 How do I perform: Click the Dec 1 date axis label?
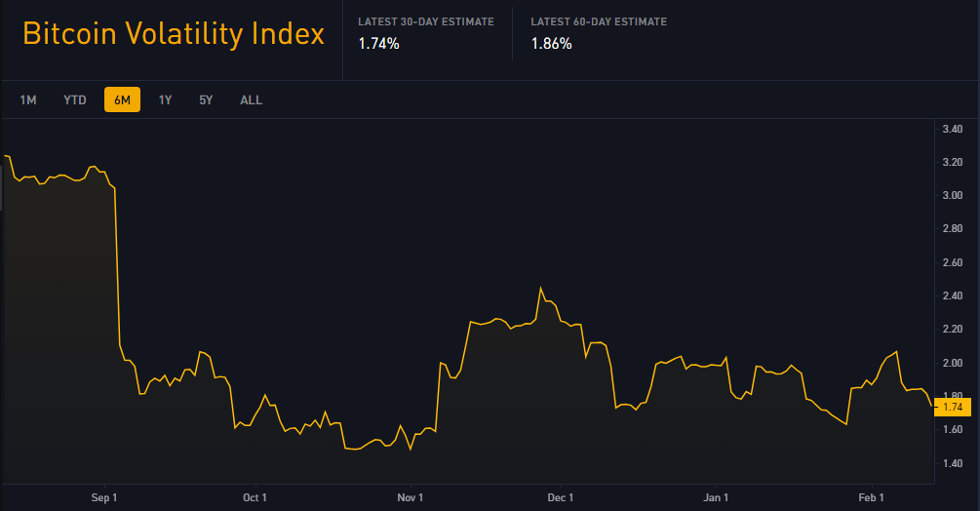tap(560, 497)
